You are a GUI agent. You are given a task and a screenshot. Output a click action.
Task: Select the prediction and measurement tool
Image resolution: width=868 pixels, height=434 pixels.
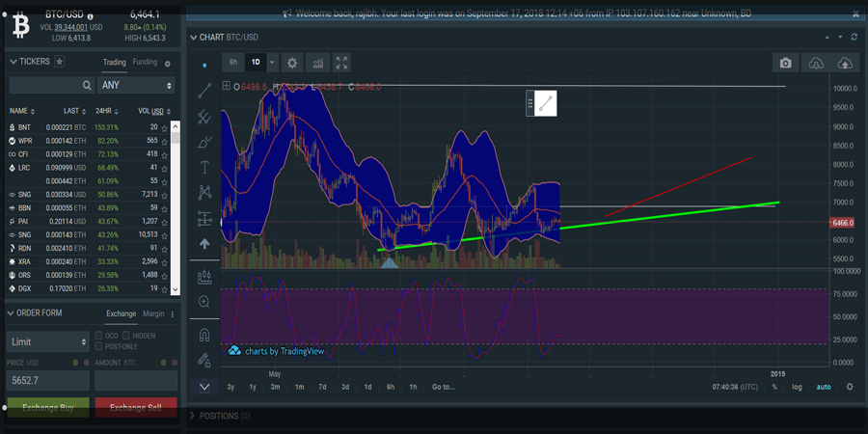click(204, 219)
